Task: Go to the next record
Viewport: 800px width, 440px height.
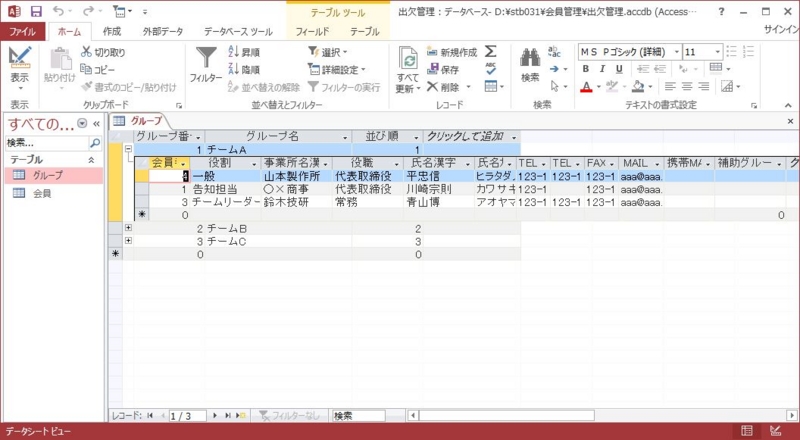Action: 215,416
